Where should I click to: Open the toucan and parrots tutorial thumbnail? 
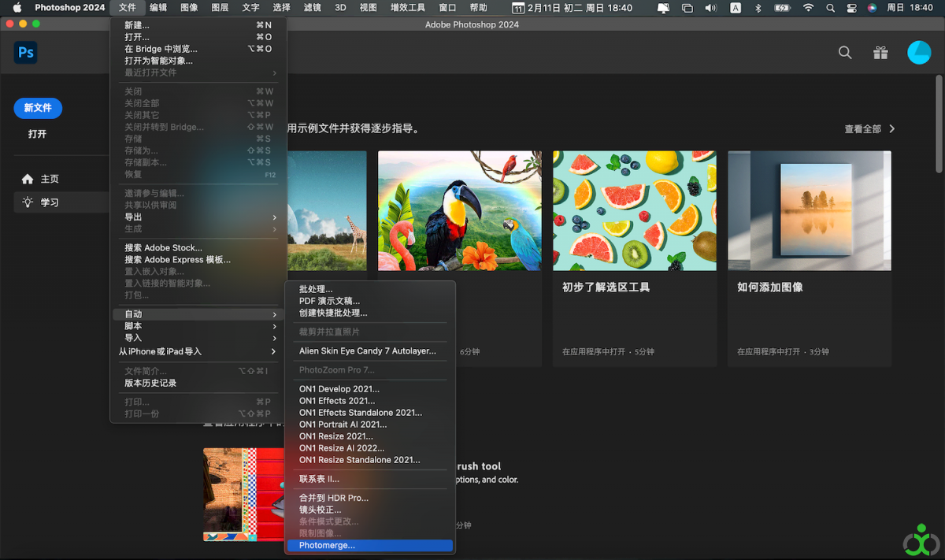(x=460, y=211)
